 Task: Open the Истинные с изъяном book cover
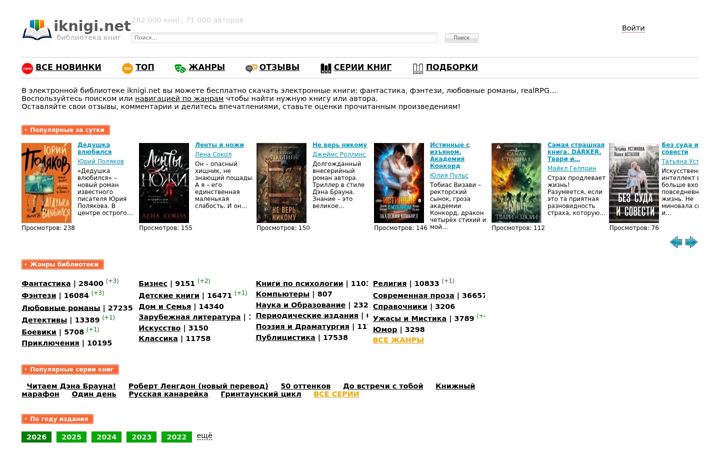point(399,183)
